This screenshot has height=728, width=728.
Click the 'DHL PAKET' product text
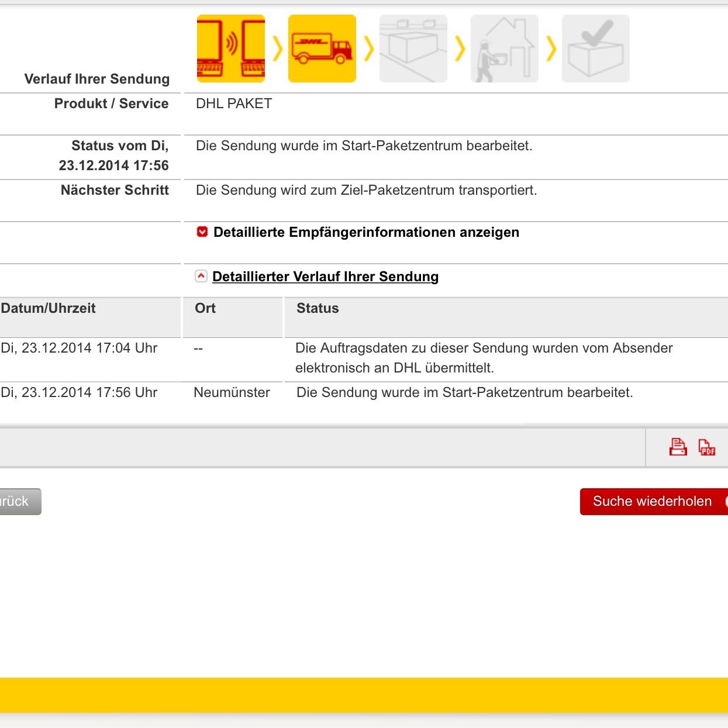point(234,103)
